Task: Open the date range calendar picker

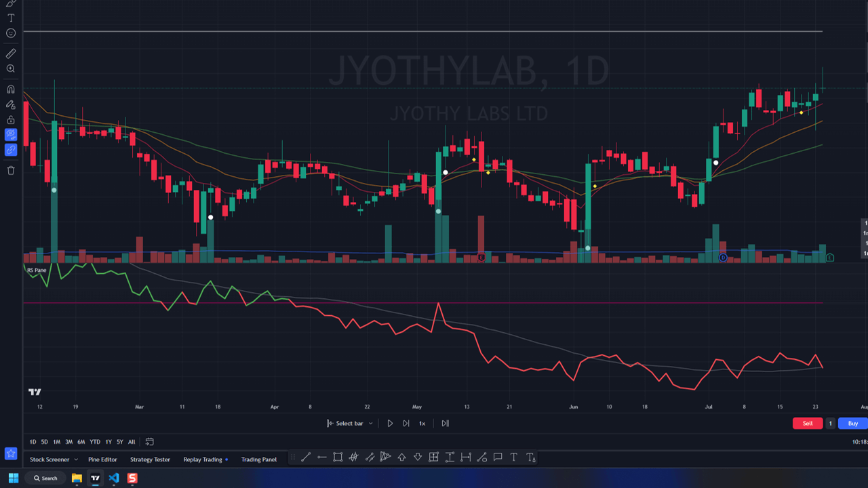Action: [149, 441]
